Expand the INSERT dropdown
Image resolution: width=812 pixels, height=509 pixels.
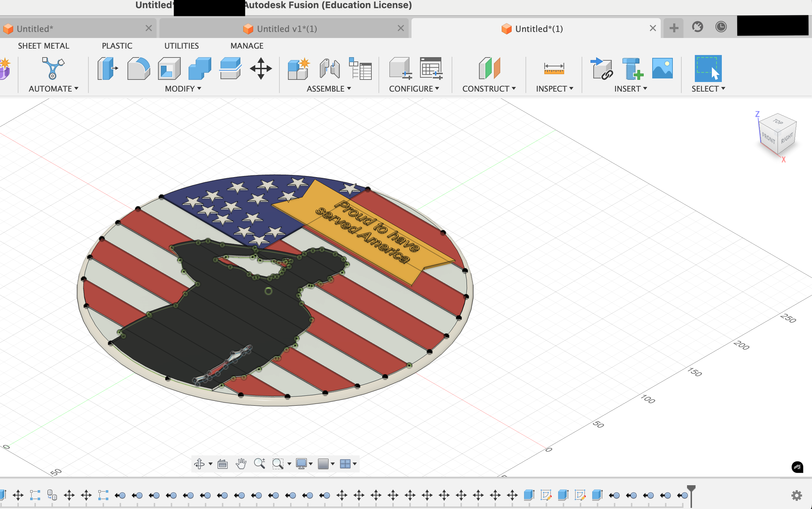pos(631,89)
